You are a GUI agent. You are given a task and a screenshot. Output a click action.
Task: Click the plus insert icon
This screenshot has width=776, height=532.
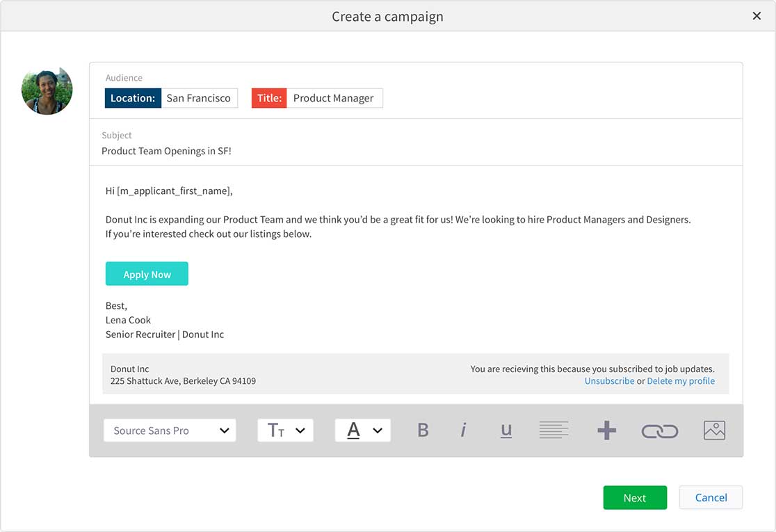606,430
